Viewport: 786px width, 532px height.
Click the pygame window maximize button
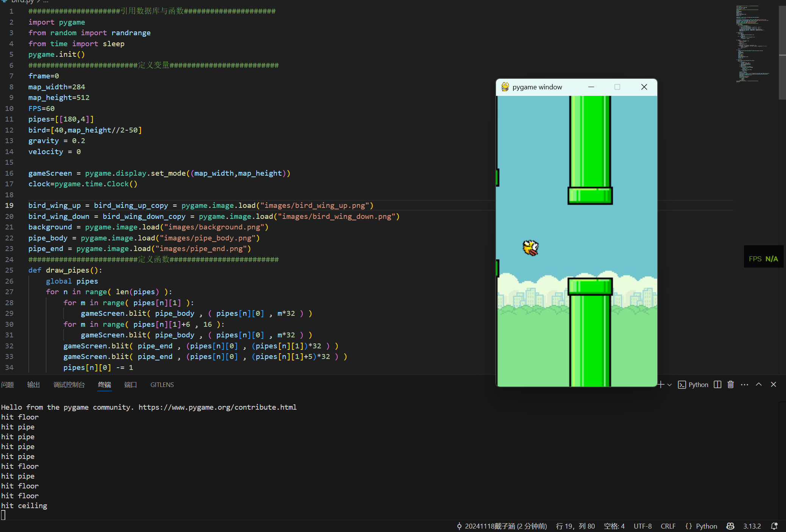(x=618, y=87)
